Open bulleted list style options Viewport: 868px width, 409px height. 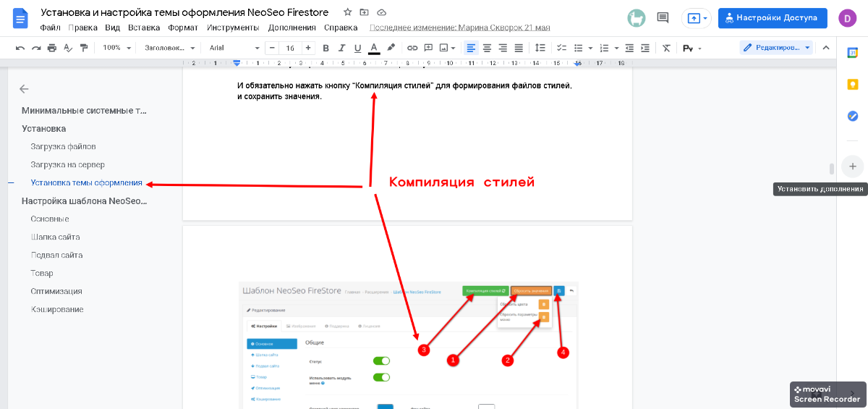tap(590, 48)
